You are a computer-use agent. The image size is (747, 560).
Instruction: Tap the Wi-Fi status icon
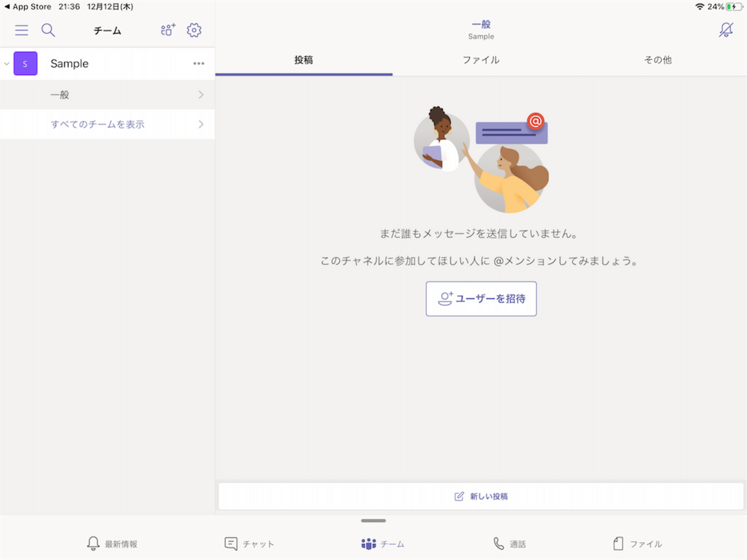pyautogui.click(x=699, y=7)
